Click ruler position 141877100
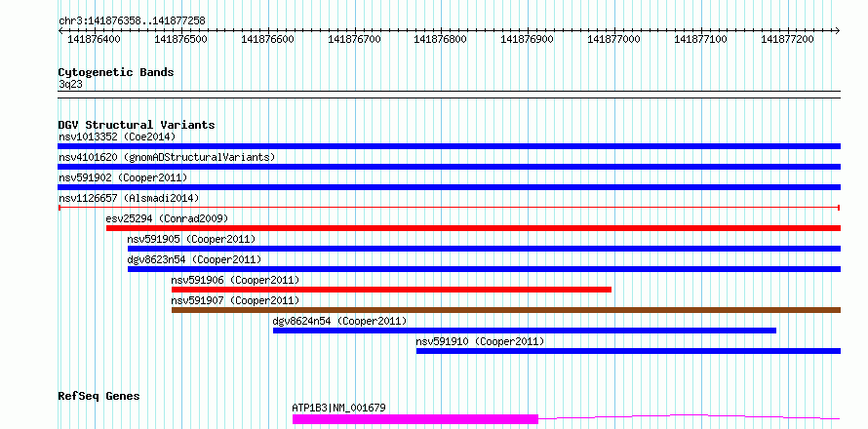The width and height of the screenshot is (868, 429). pos(701,39)
